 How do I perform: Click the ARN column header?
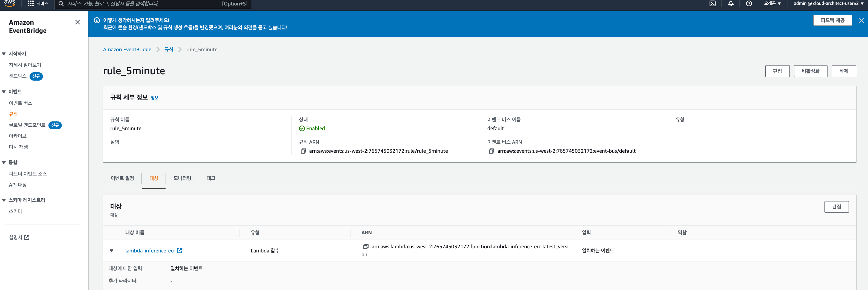tap(366, 233)
